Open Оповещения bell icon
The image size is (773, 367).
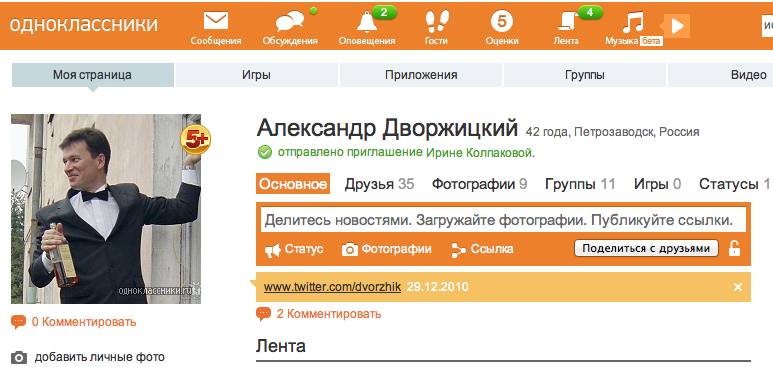tap(366, 22)
